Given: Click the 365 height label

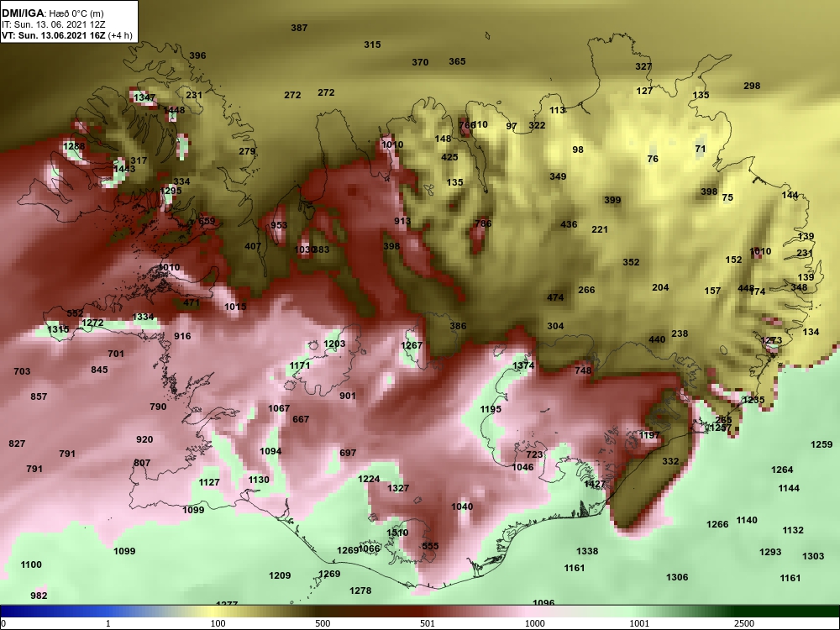Looking at the screenshot, I should point(457,61).
